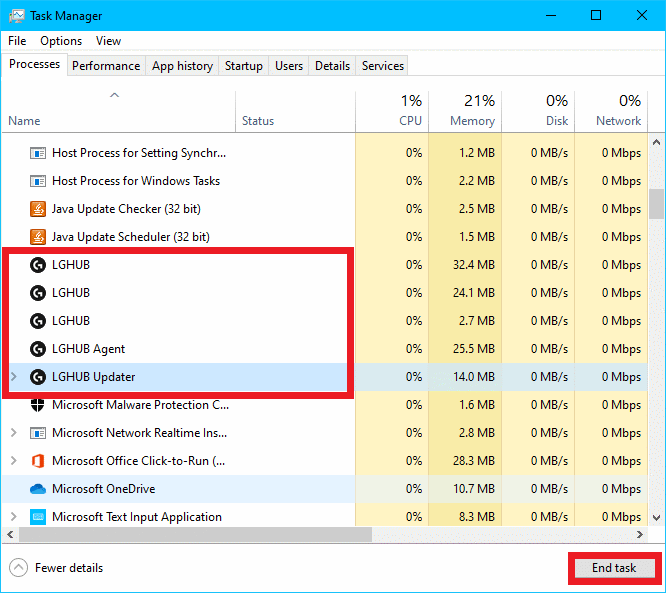Screen dimensions: 666x593
Task: Expand the LGHUB Updater process group
Action: (x=14, y=377)
